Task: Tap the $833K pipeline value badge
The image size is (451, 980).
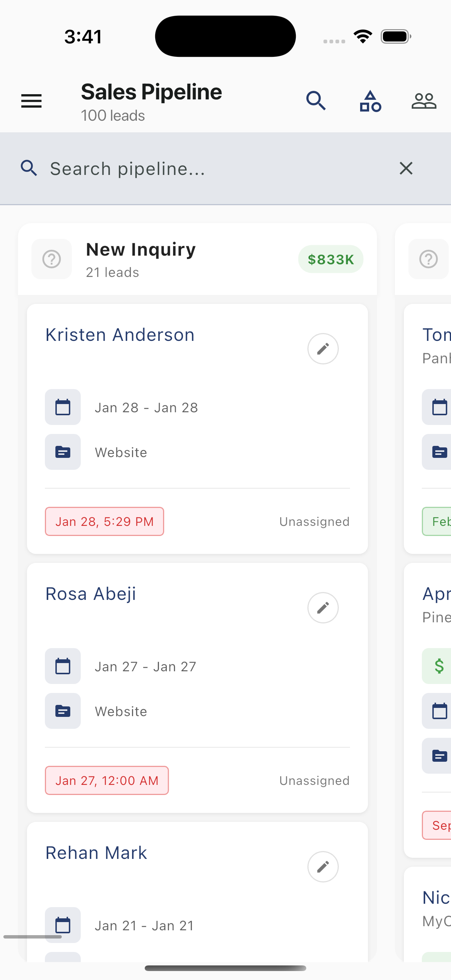Action: [330, 259]
